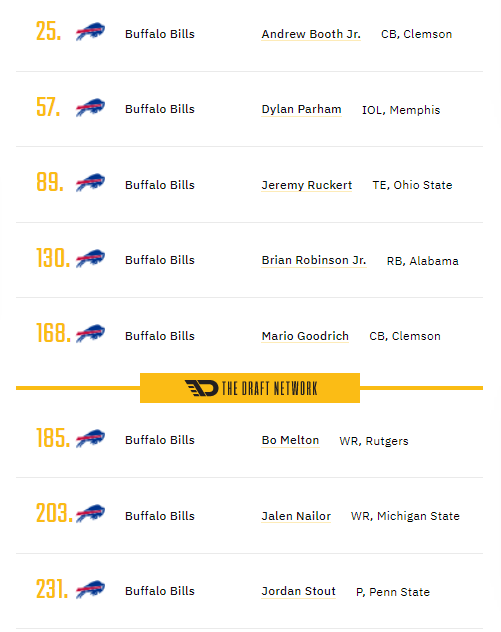501x632 pixels.
Task: View Jalen Nailor's player page
Action: click(296, 516)
